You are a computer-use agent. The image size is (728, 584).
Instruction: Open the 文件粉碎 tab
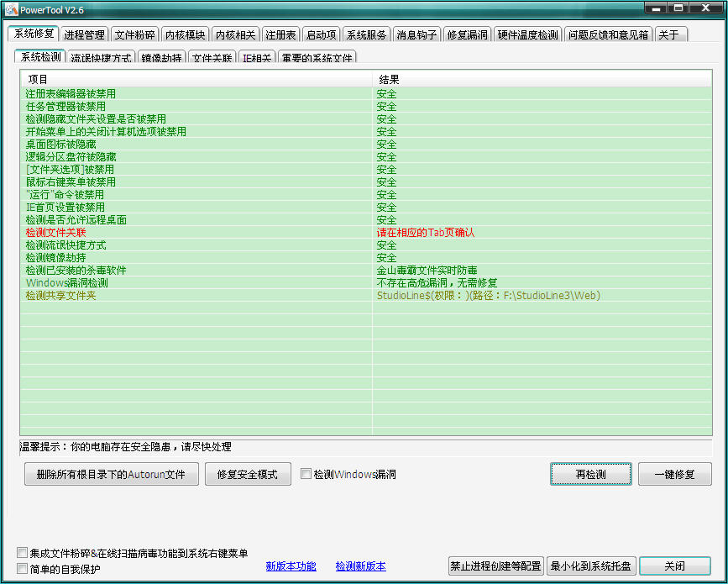[134, 34]
